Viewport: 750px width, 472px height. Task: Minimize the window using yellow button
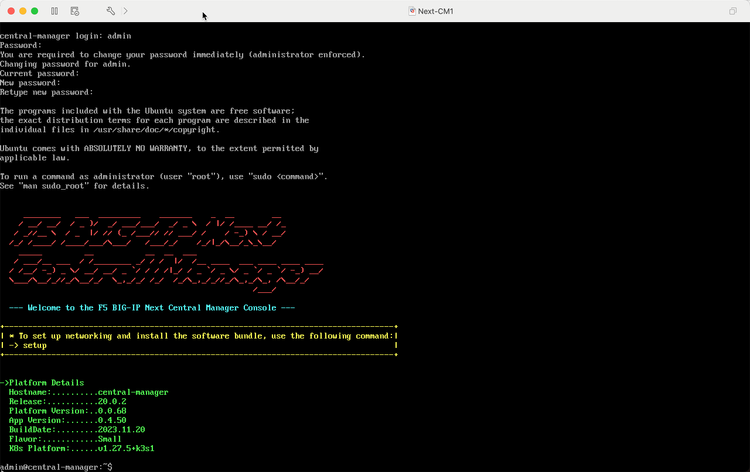pos(23,11)
